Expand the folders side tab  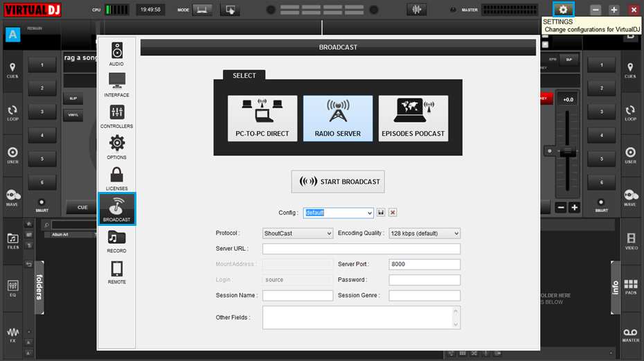click(x=39, y=287)
